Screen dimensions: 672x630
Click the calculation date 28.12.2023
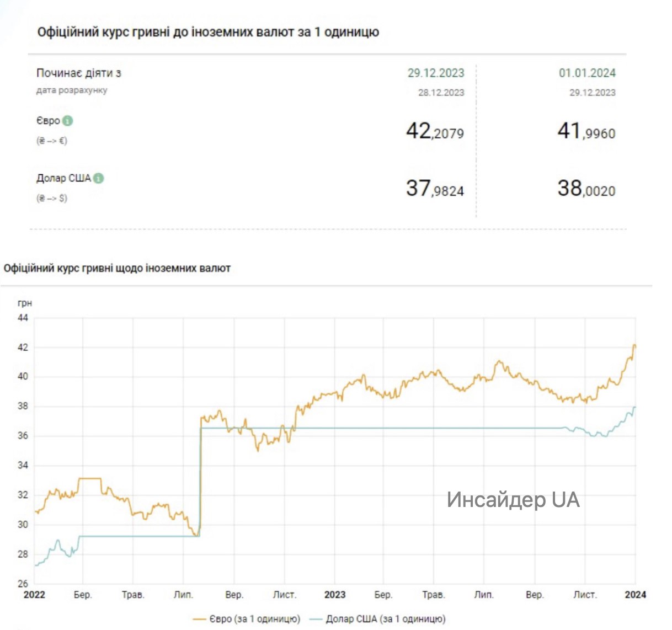pyautogui.click(x=441, y=93)
